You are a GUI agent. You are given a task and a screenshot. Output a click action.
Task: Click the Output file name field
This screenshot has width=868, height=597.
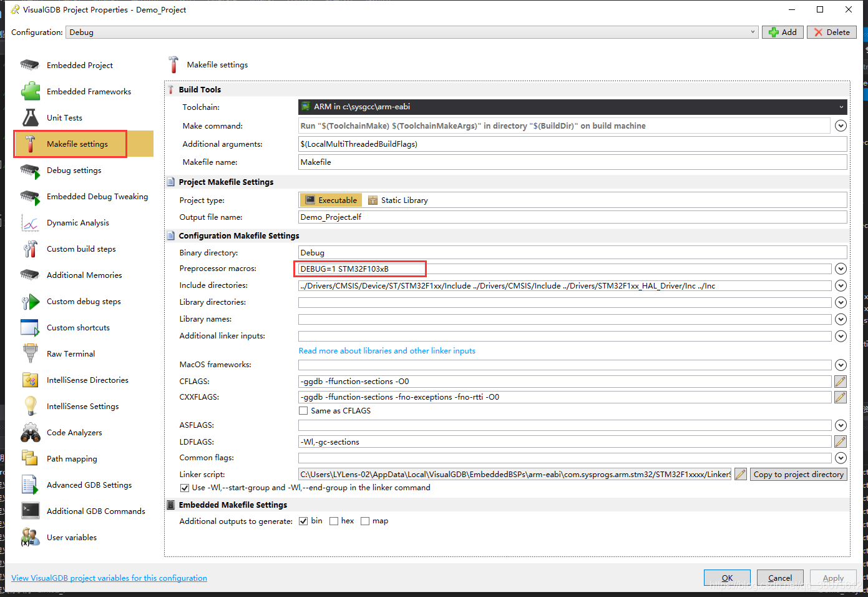pos(573,217)
